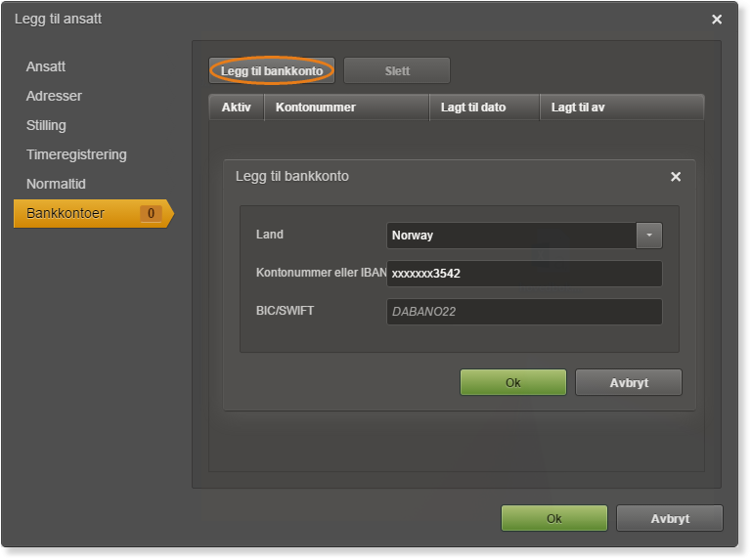Open the Normaltid section
The image size is (751, 560).
point(56,184)
